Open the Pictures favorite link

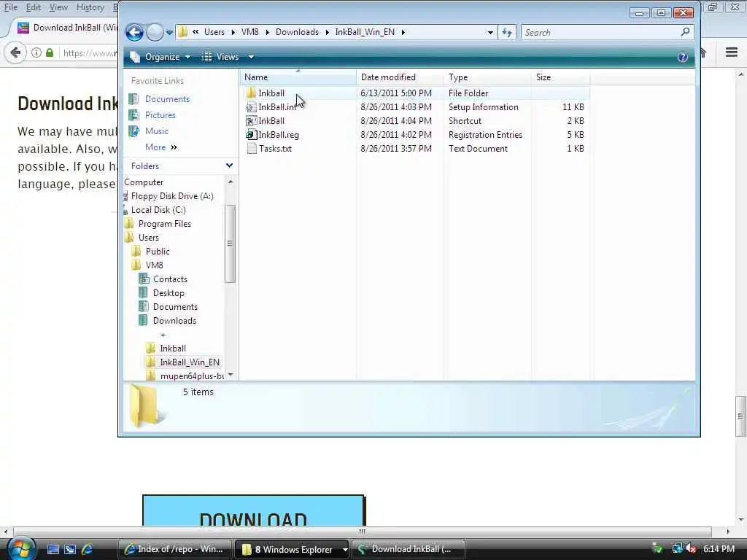(x=160, y=115)
